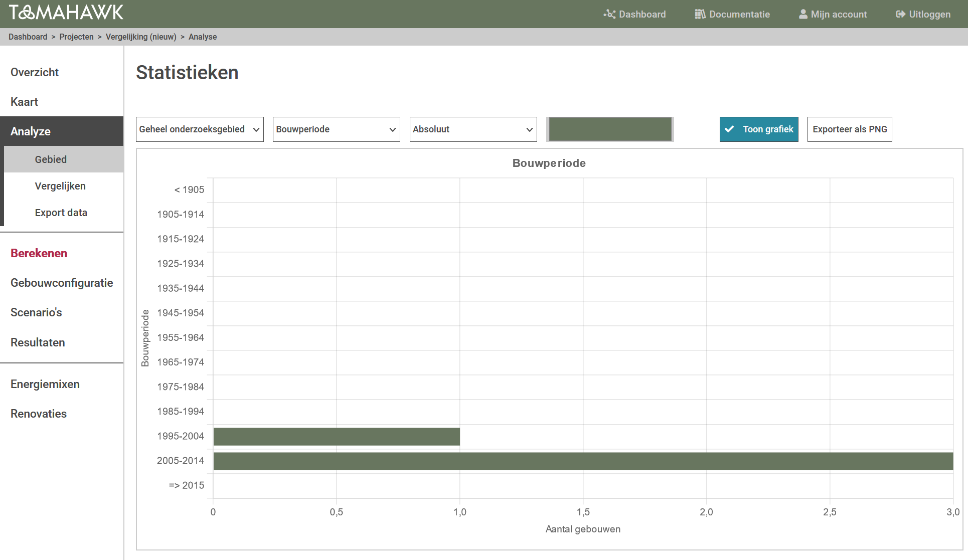The width and height of the screenshot is (968, 560).
Task: Click the 1995-2004 chart bar
Action: (337, 436)
